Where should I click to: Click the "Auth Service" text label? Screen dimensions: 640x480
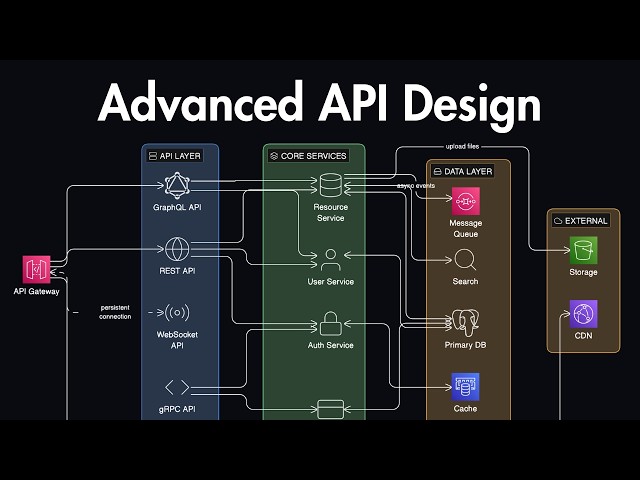331,345
